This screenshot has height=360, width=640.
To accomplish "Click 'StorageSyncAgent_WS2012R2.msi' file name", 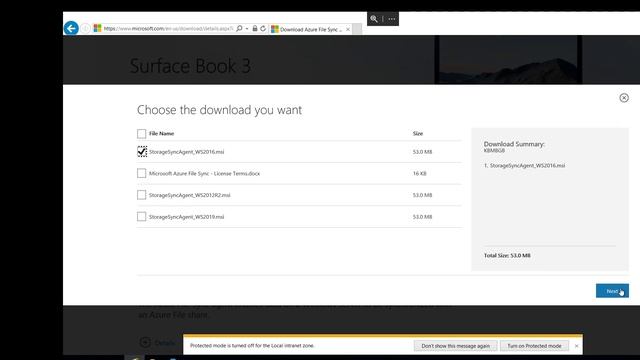I will [189, 195].
